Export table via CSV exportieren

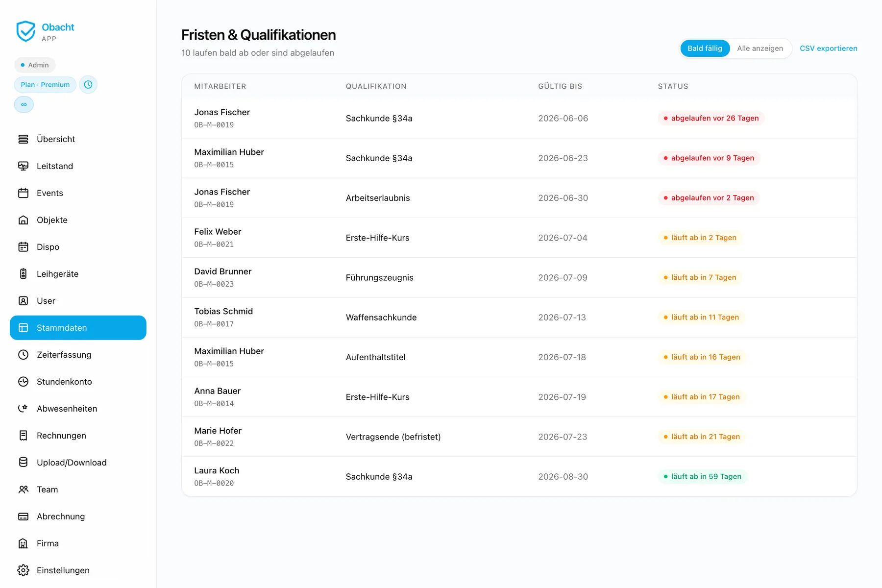pos(828,49)
